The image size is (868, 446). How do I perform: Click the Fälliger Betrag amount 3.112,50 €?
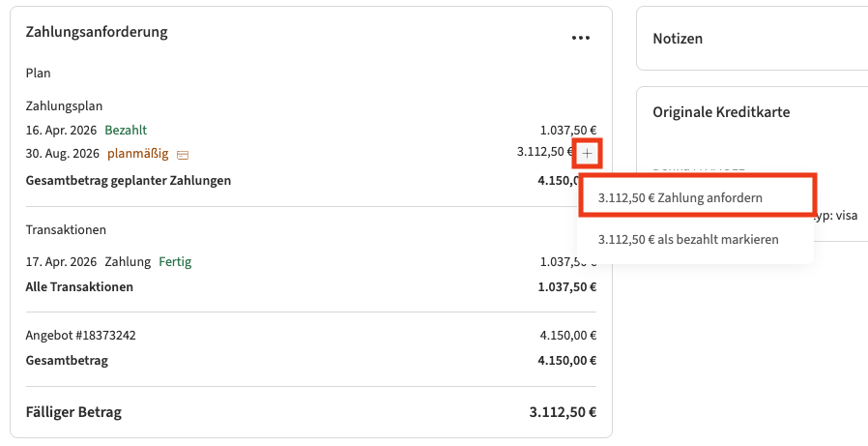point(563,412)
